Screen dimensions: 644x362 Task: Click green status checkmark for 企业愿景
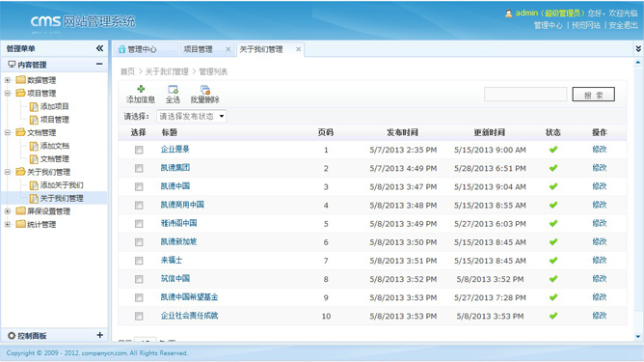[553, 150]
